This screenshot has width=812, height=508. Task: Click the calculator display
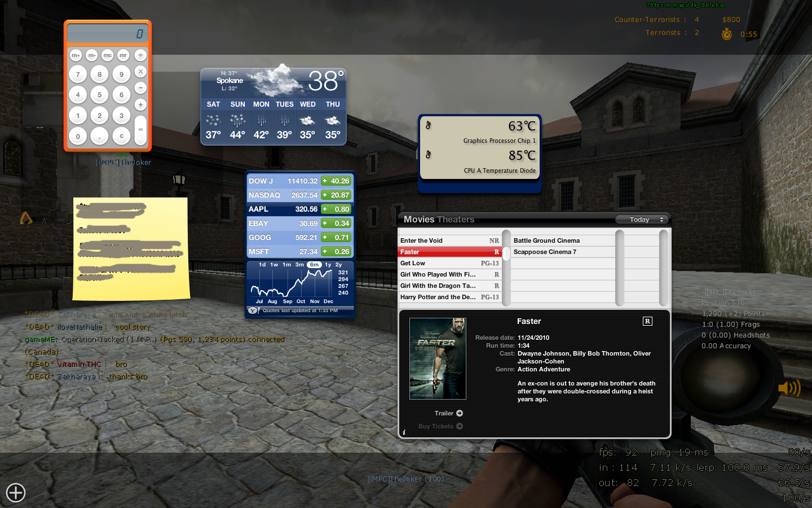pos(107,34)
